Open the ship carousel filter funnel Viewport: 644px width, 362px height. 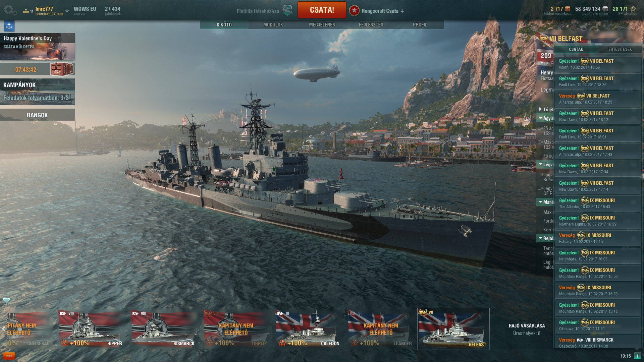coord(6,301)
